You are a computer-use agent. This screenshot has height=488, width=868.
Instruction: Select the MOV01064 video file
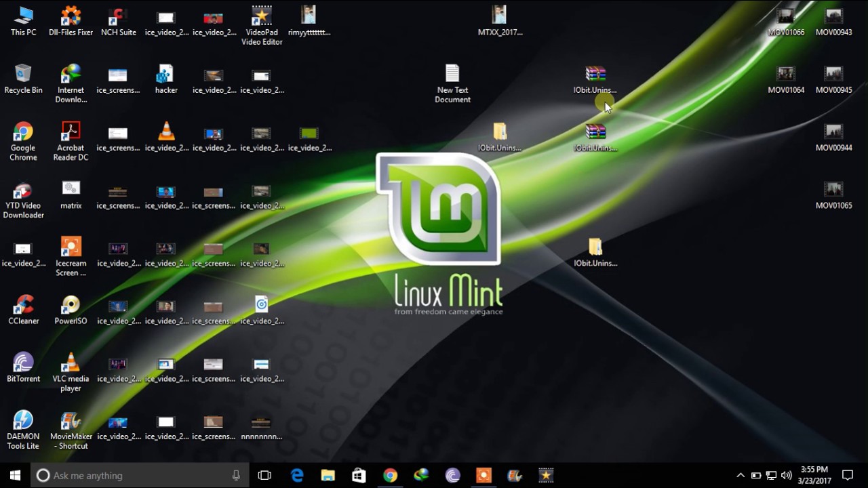coord(786,79)
